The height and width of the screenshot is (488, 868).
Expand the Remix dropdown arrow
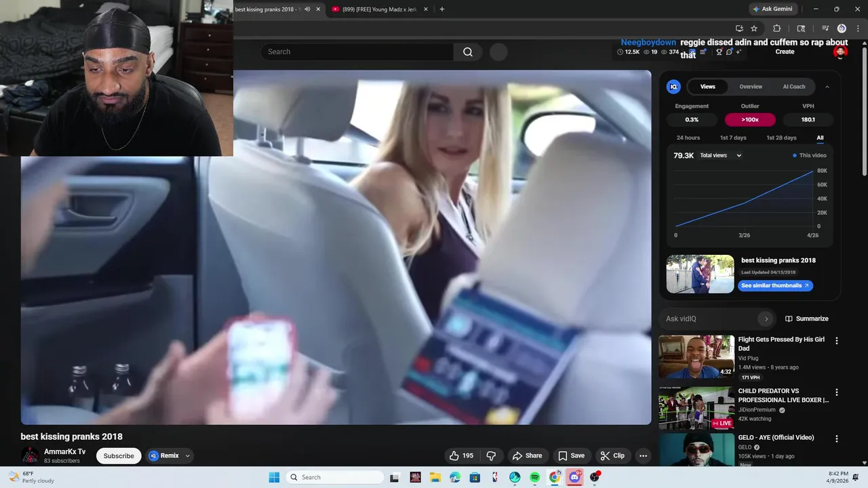point(187,456)
